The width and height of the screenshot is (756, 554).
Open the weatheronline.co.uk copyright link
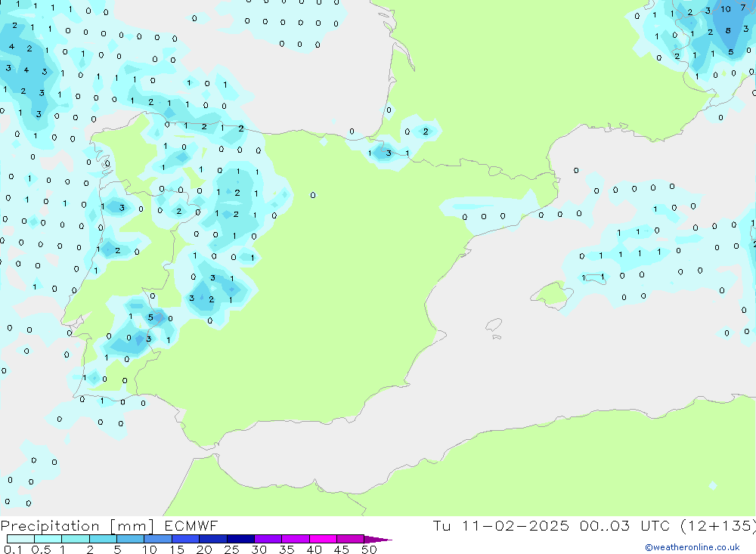(x=692, y=547)
